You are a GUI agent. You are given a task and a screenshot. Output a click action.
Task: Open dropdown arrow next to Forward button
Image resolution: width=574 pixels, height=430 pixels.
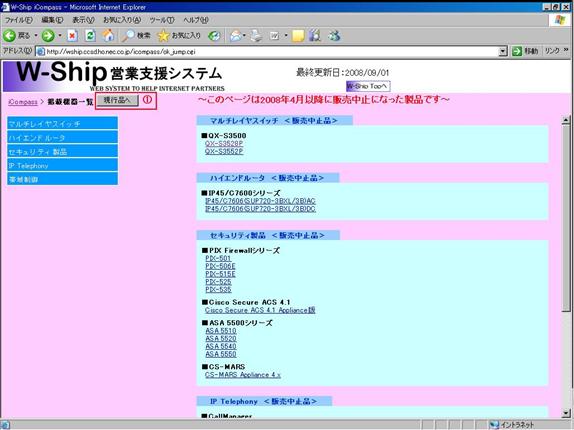point(60,35)
